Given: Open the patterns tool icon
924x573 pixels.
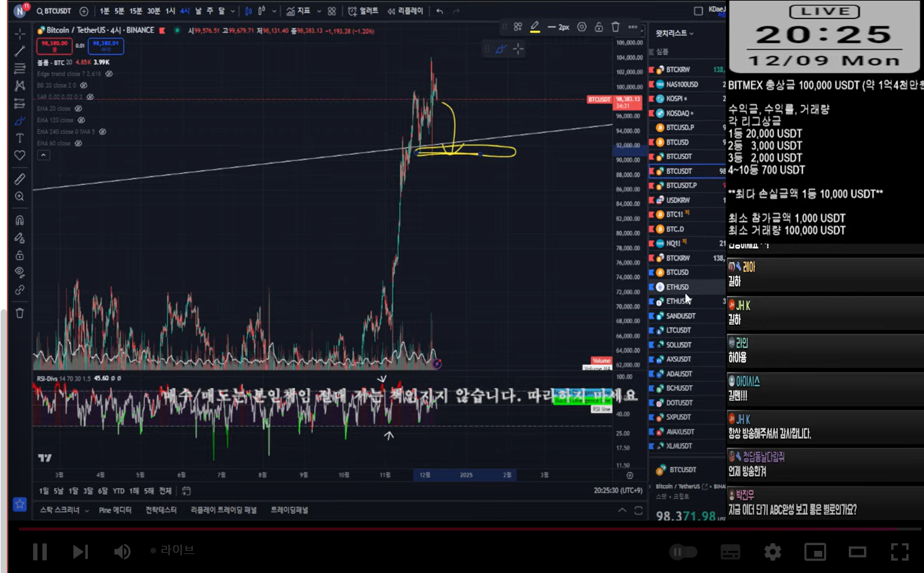Looking at the screenshot, I should click(20, 85).
